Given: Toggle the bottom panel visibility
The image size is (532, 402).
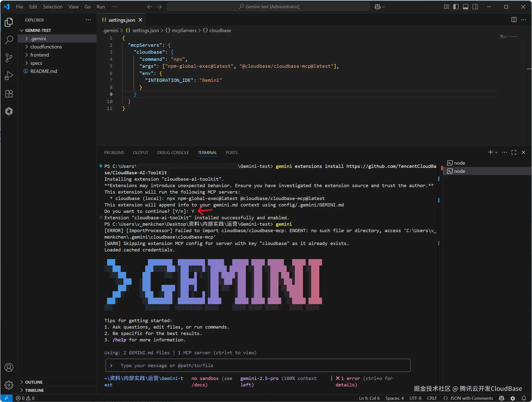Looking at the screenshot, I should (x=465, y=7).
